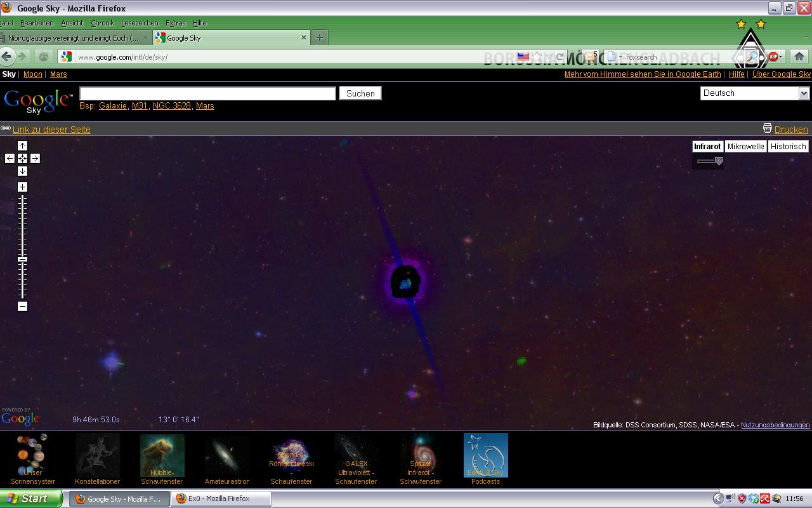Screen dimensions: 812x508
Task: Click the mail notifier envelope icon
Action: (590, 56)
